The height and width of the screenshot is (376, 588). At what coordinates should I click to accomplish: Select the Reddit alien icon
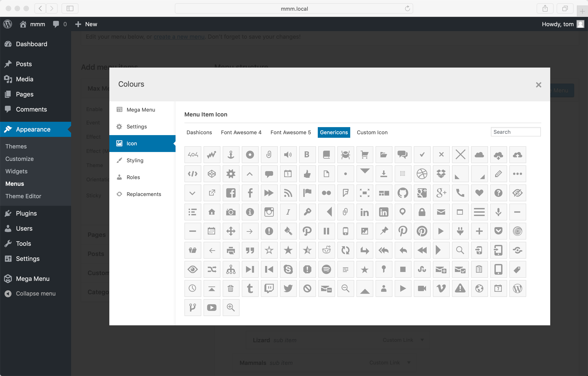[x=326, y=250]
